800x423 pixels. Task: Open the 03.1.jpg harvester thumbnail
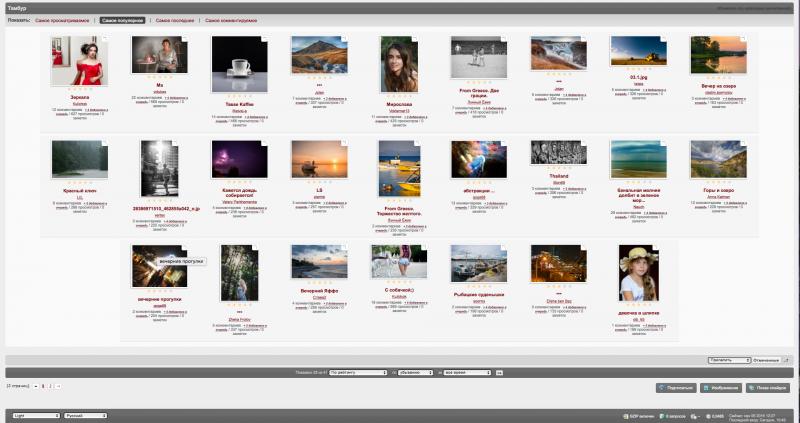click(x=638, y=51)
